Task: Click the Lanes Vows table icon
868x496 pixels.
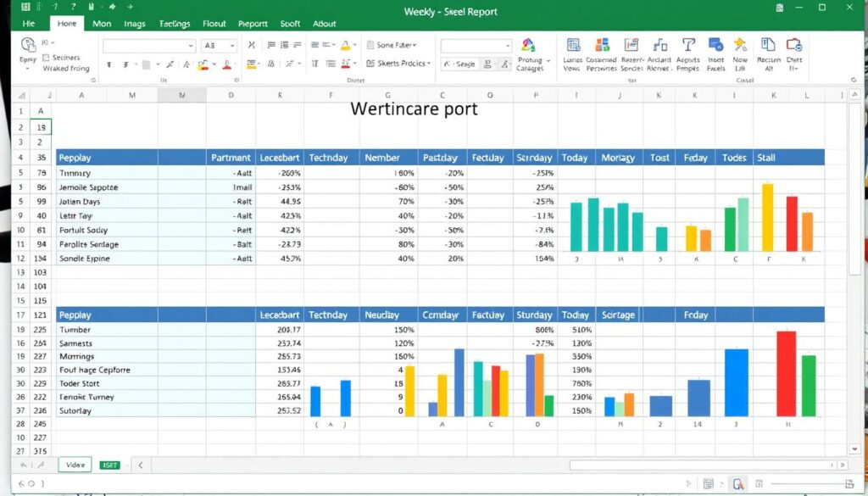Action: [573, 45]
